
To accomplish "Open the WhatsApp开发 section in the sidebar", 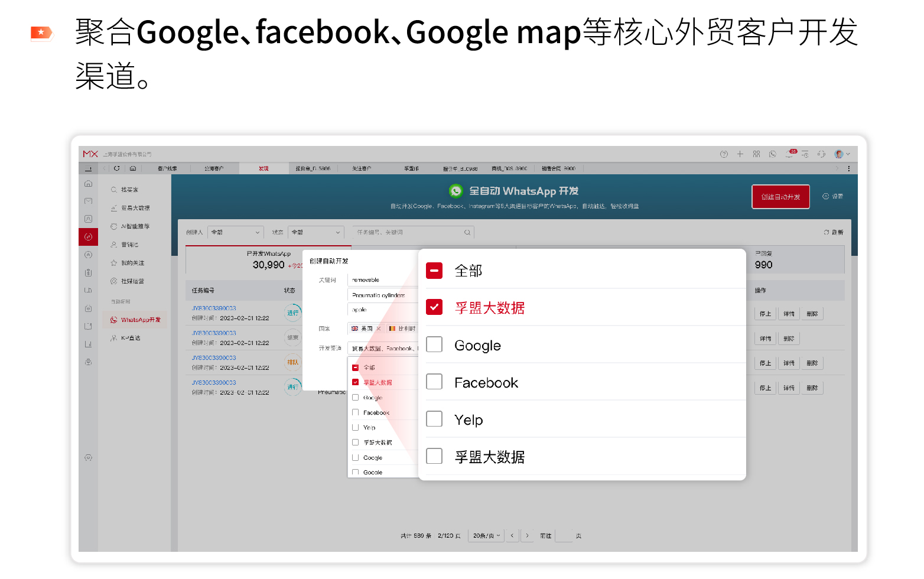I will [139, 320].
